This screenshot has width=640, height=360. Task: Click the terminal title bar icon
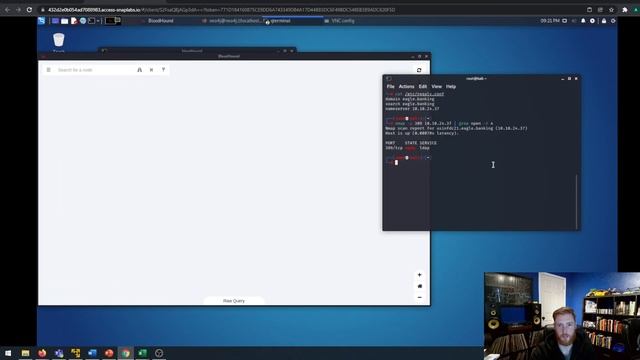[389, 78]
